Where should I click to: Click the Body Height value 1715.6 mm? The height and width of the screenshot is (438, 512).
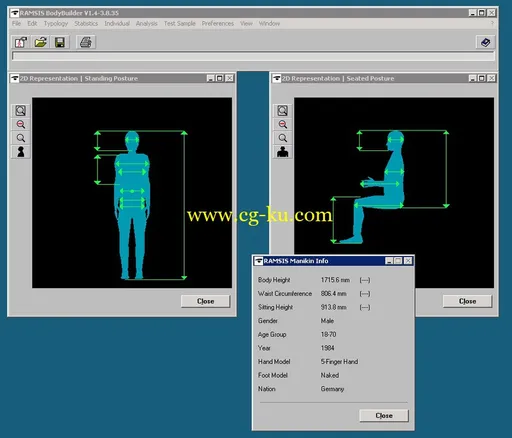coord(335,280)
